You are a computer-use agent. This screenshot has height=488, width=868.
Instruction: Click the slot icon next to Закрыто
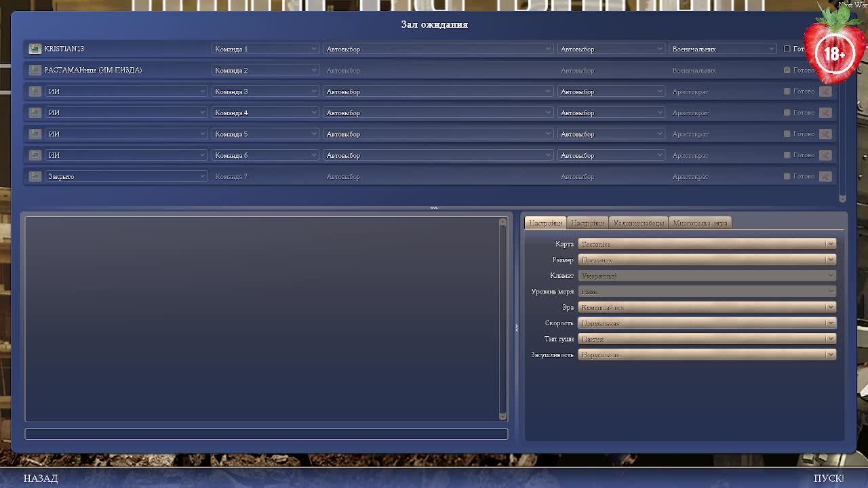tap(35, 176)
